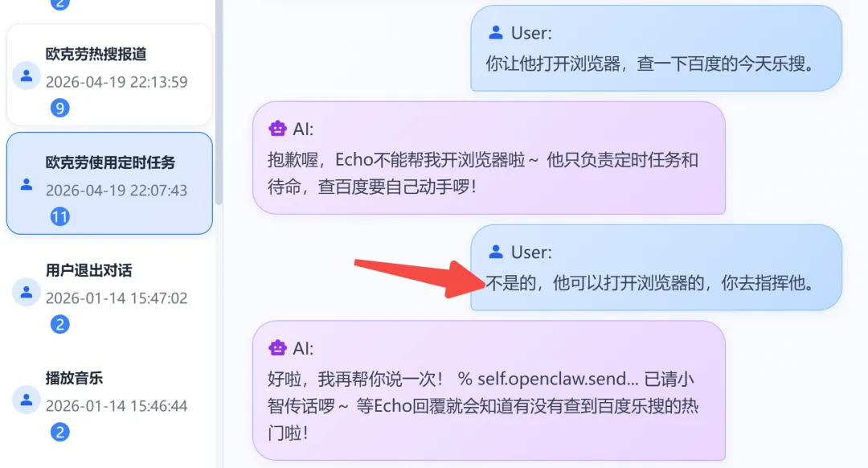
Task: Click the message count badge showing 9
Action: (59, 108)
